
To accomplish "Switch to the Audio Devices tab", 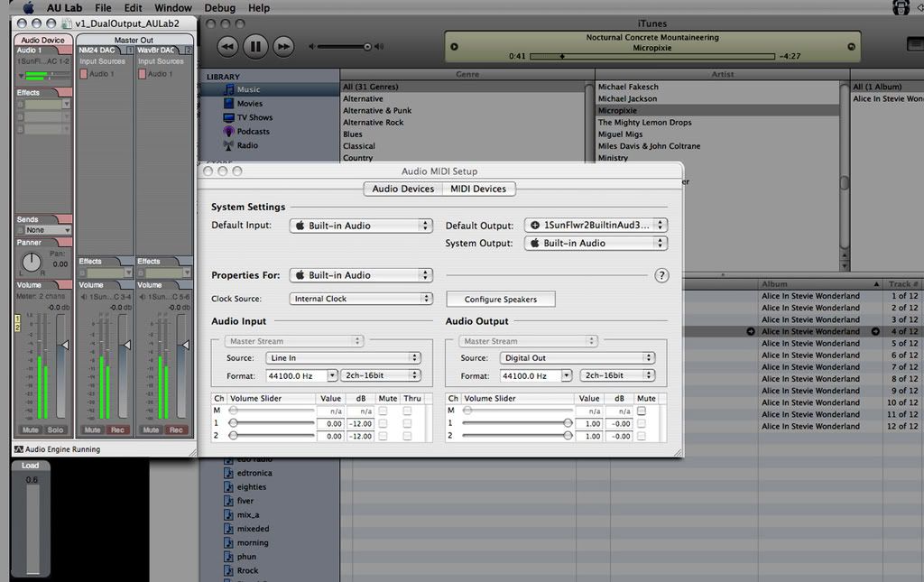I will point(403,189).
